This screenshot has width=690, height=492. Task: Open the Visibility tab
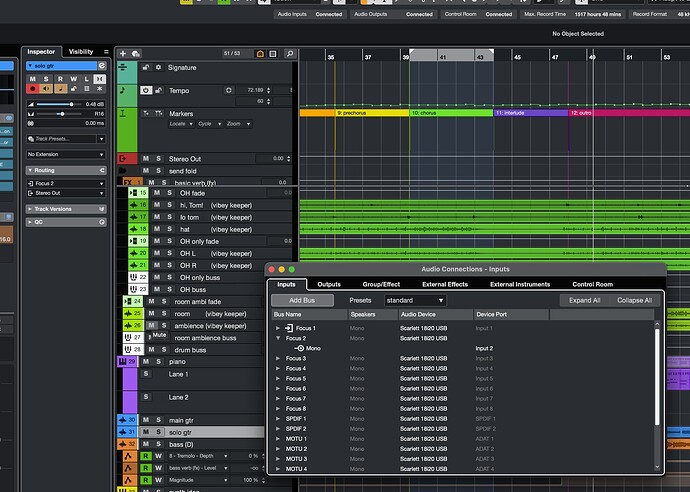click(x=81, y=51)
